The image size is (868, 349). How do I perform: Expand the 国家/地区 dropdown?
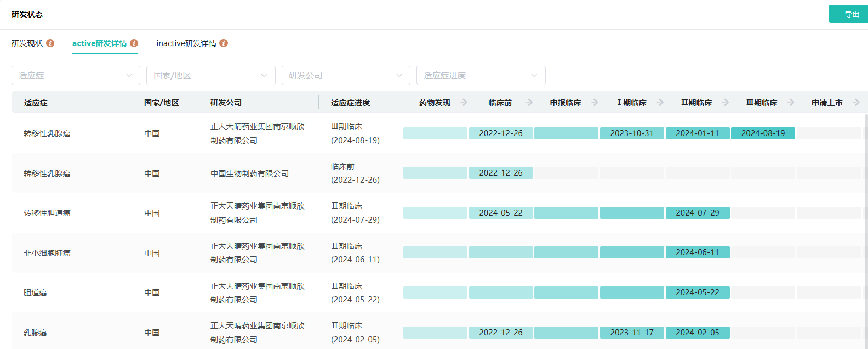point(210,76)
